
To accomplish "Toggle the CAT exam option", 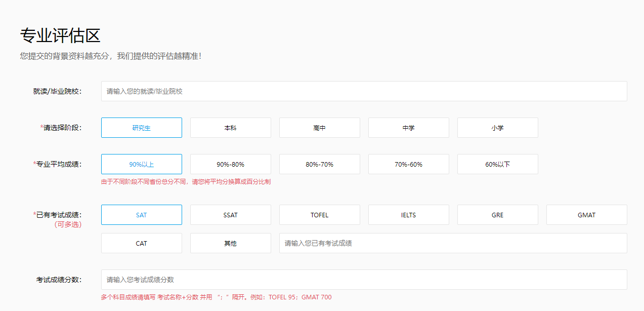I will point(142,243).
